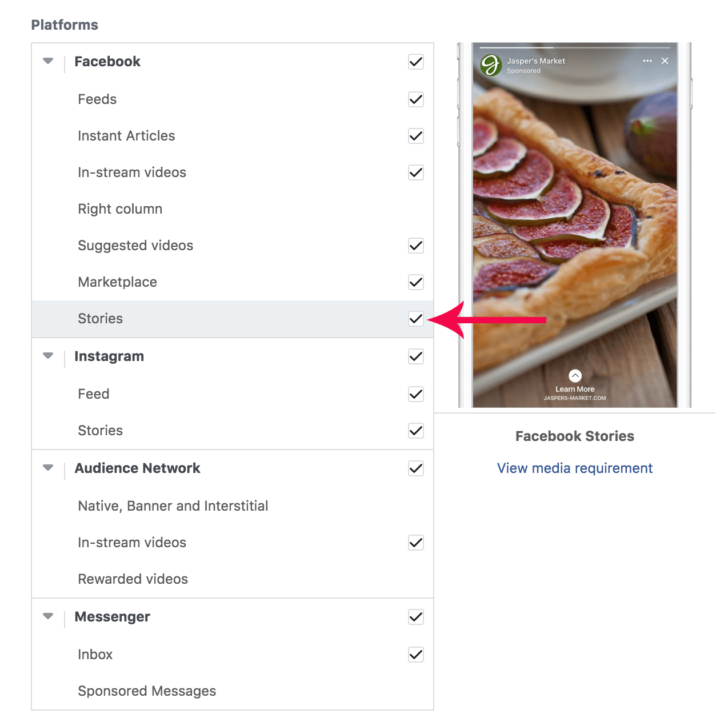Open the three-dots story options menu
The width and height of the screenshot is (728, 722).
click(647, 61)
